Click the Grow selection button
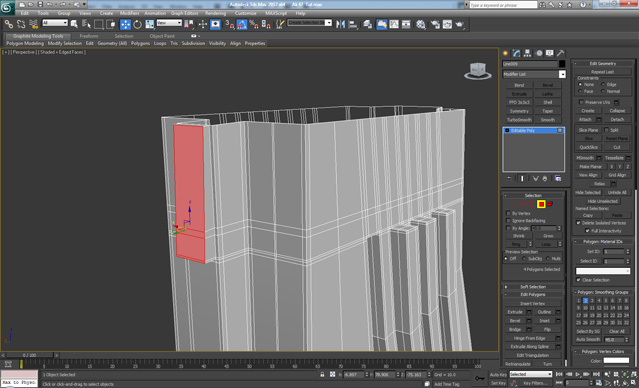Image resolution: width=639 pixels, height=388 pixels. pos(548,236)
